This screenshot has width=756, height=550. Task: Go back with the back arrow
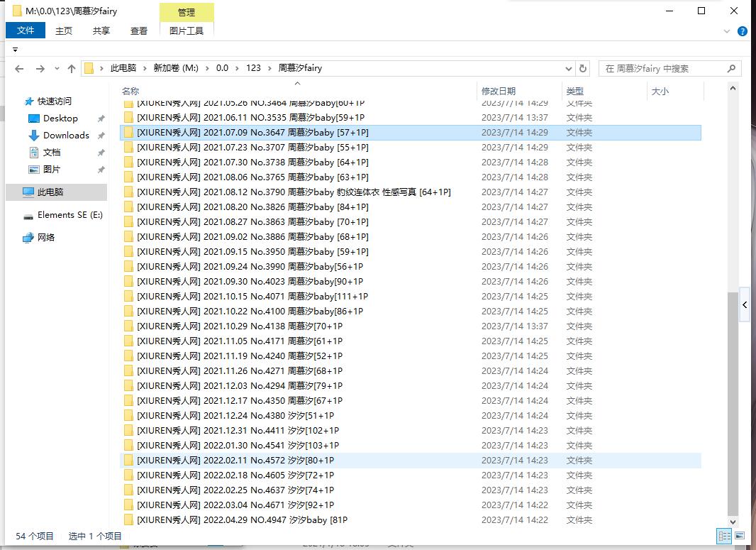[x=19, y=69]
